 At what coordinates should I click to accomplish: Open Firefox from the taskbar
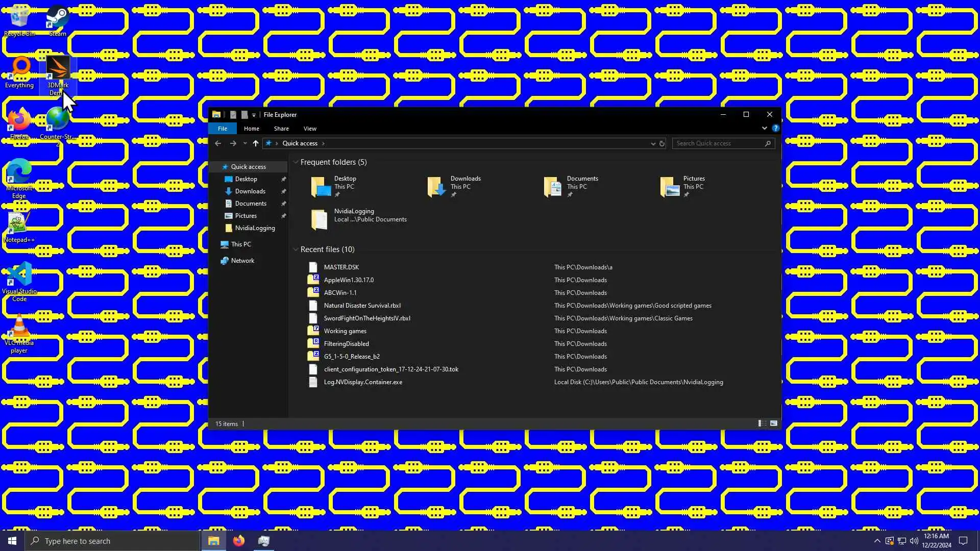[x=238, y=541]
